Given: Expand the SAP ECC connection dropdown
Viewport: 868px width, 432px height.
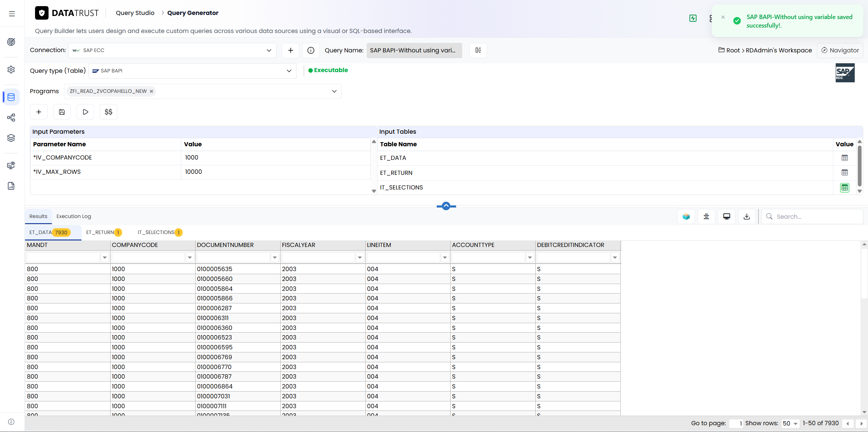Looking at the screenshot, I should tap(172, 50).
